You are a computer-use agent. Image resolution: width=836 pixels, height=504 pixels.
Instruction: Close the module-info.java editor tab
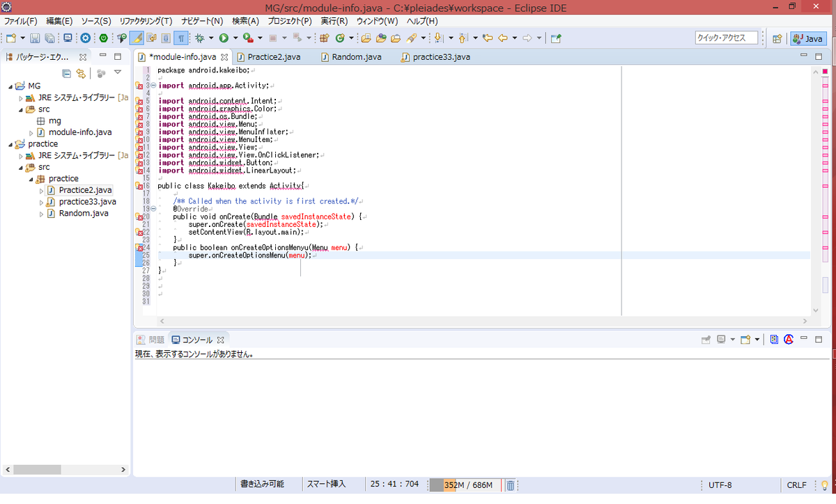(x=224, y=57)
